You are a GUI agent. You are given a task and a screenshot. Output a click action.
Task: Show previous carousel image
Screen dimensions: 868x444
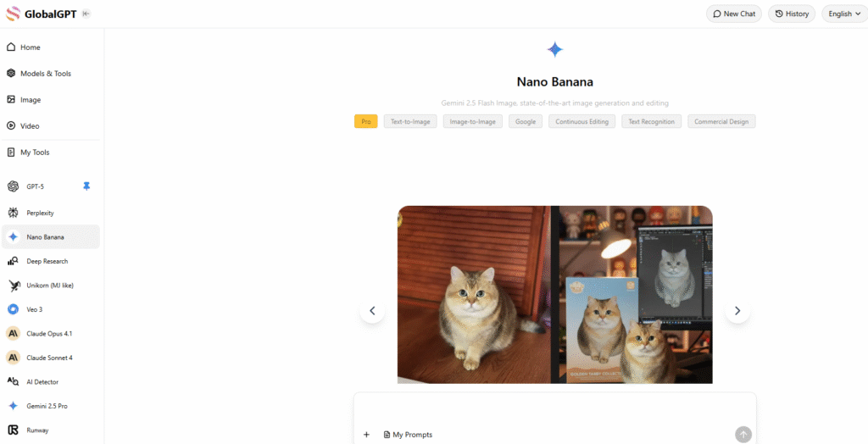tap(373, 311)
